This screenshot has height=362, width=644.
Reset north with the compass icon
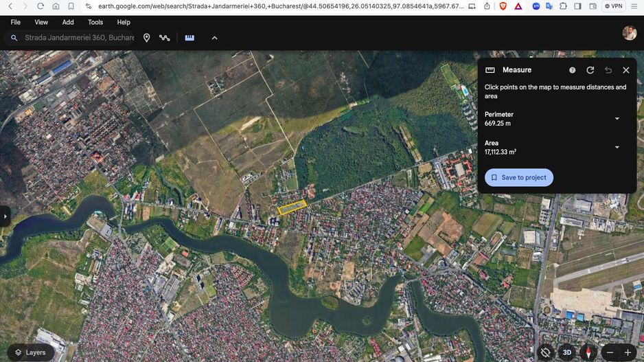point(588,352)
